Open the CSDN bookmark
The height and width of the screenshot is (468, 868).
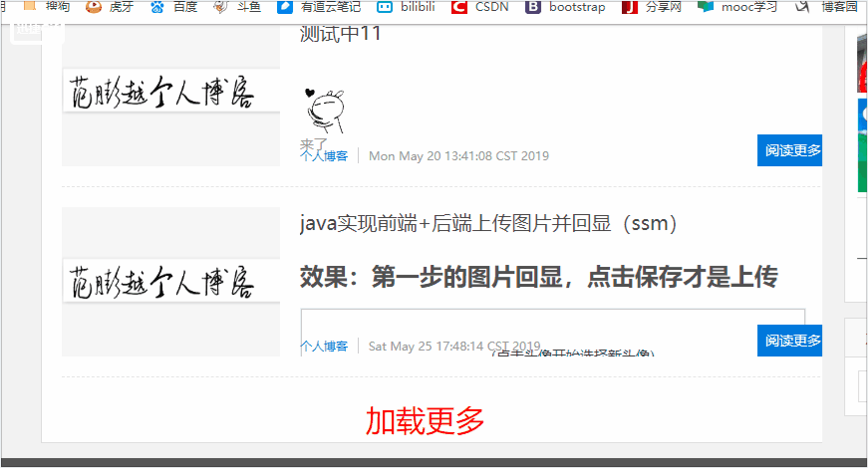tap(480, 7)
